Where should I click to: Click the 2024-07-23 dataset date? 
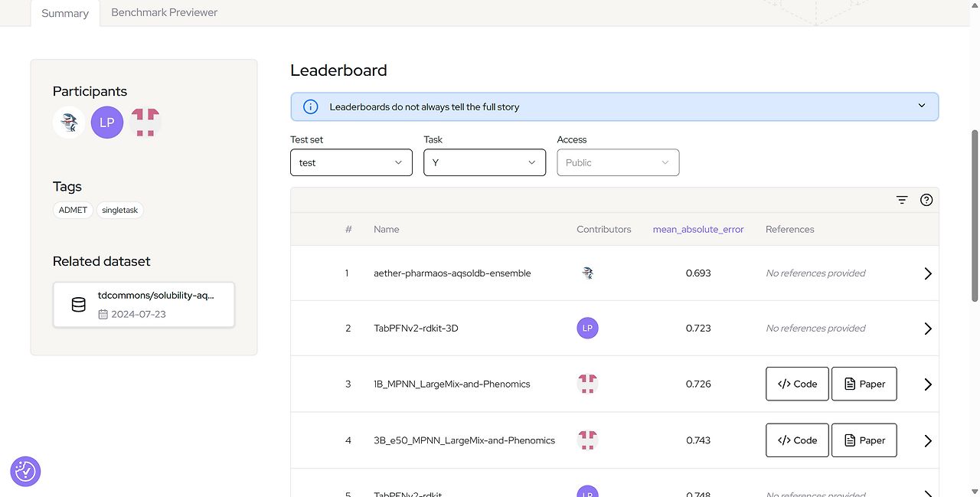[x=139, y=314]
